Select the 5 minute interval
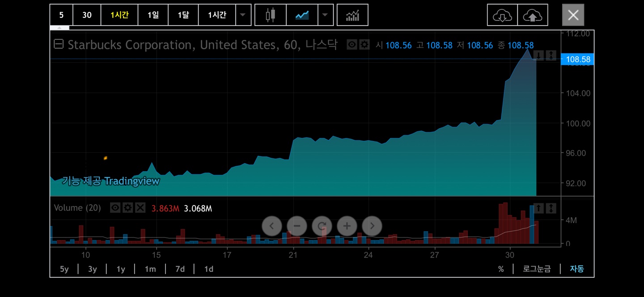The height and width of the screenshot is (297, 644). 61,15
